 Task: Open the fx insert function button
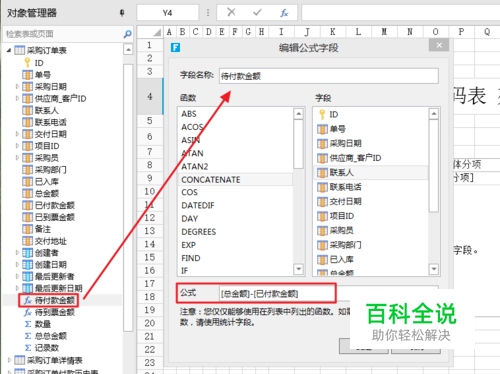[x=284, y=13]
